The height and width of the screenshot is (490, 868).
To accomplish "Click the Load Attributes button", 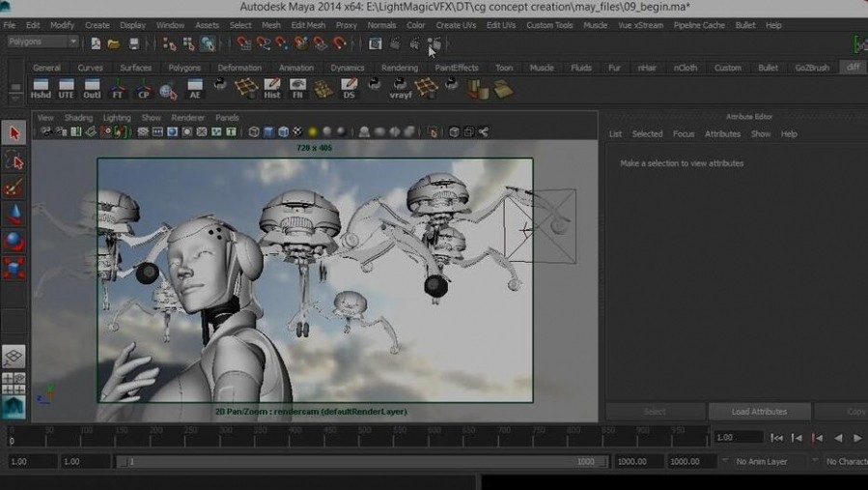I will (759, 412).
